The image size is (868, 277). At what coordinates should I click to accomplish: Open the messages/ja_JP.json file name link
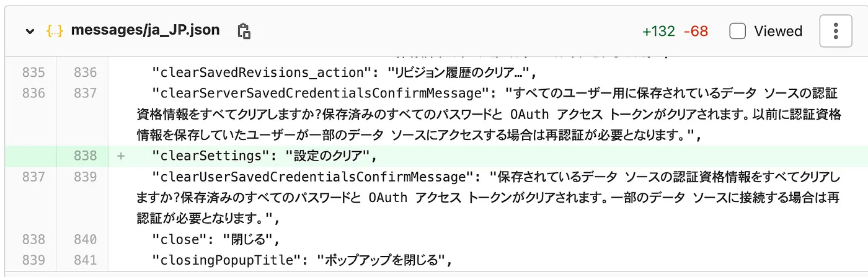pyautogui.click(x=145, y=30)
